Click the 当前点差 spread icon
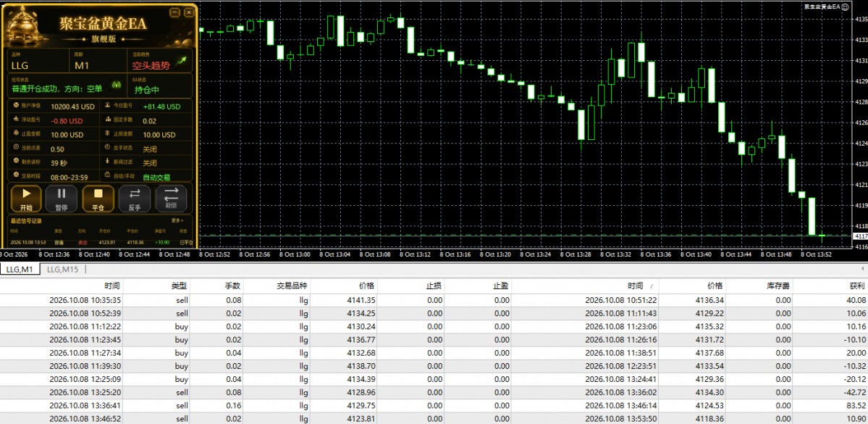The image size is (868, 424). pyautogui.click(x=16, y=148)
